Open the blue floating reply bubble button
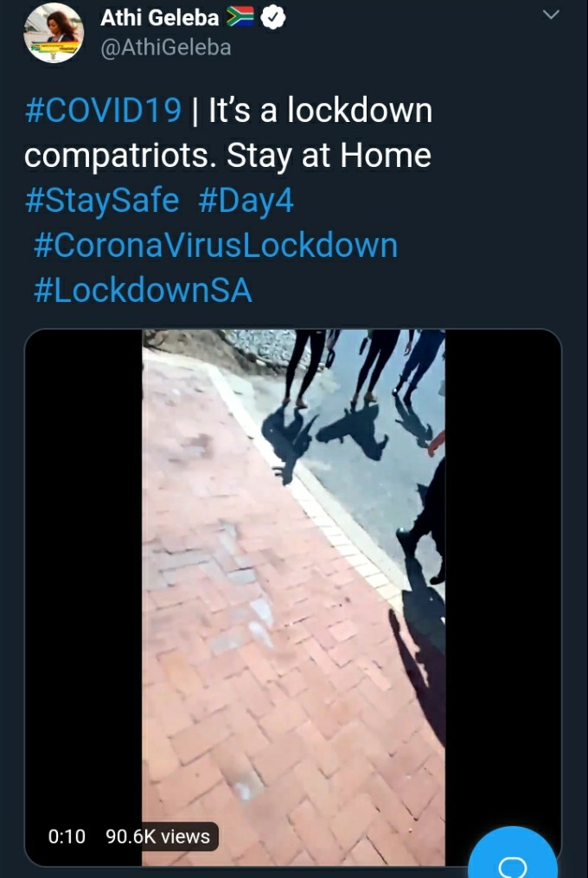588x878 pixels. tap(512, 854)
